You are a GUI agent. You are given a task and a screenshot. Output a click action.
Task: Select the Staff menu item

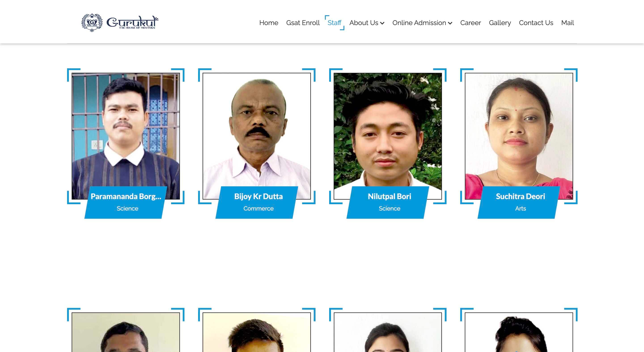[x=334, y=23]
